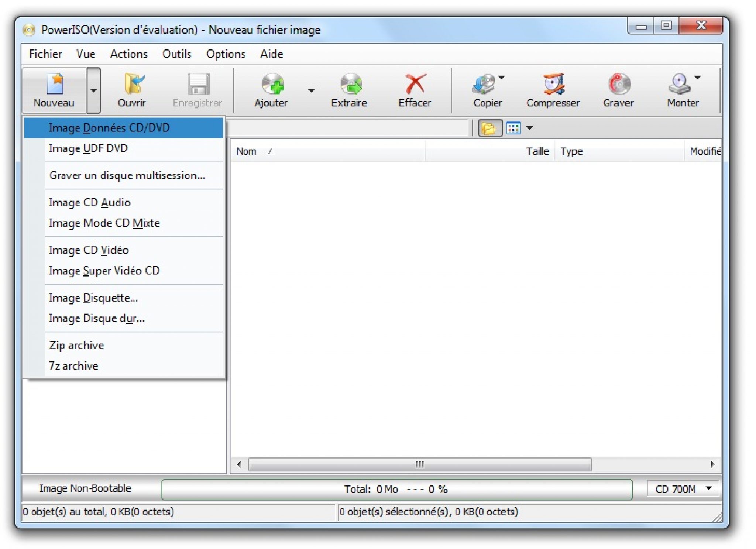Screen dimensions: 756x549
Task: Click the Monter drive icon
Action: [x=679, y=84]
